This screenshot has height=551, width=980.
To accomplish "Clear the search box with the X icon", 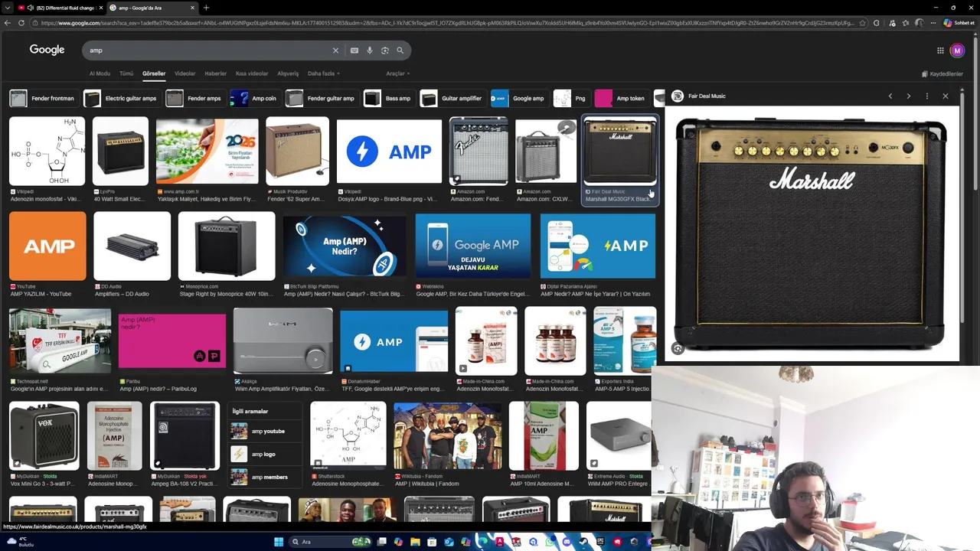I will tap(335, 51).
